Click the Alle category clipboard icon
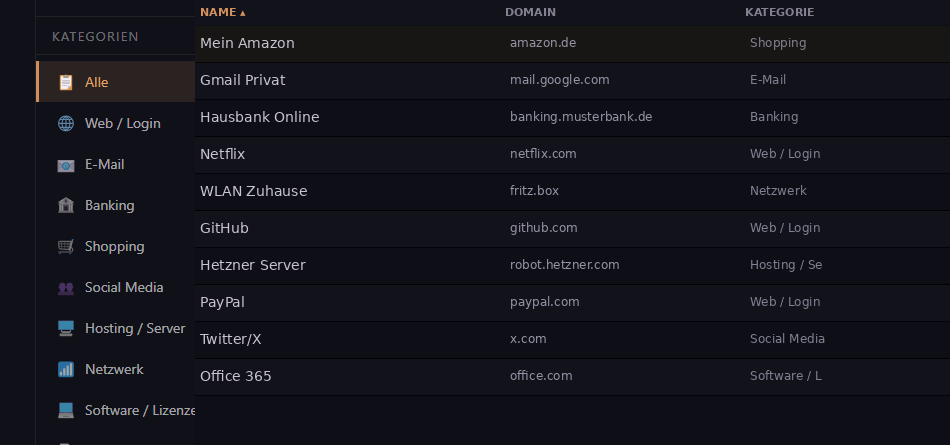Viewport: 950px width, 445px height. 66,82
